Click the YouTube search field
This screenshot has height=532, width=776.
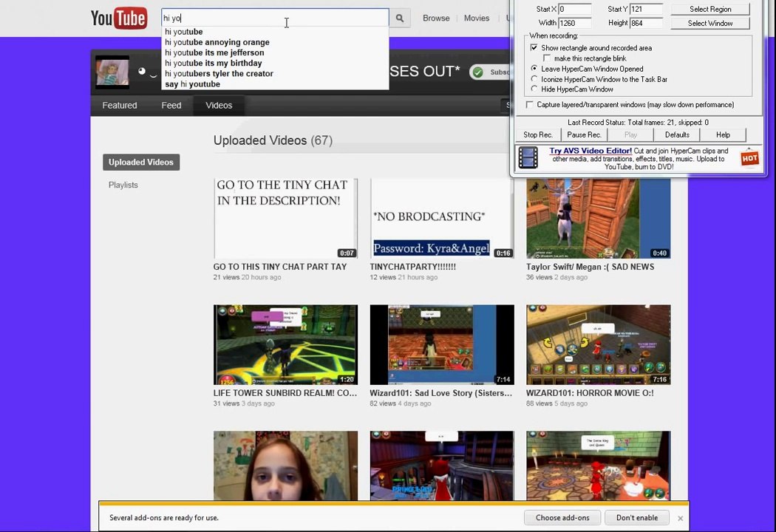(275, 18)
